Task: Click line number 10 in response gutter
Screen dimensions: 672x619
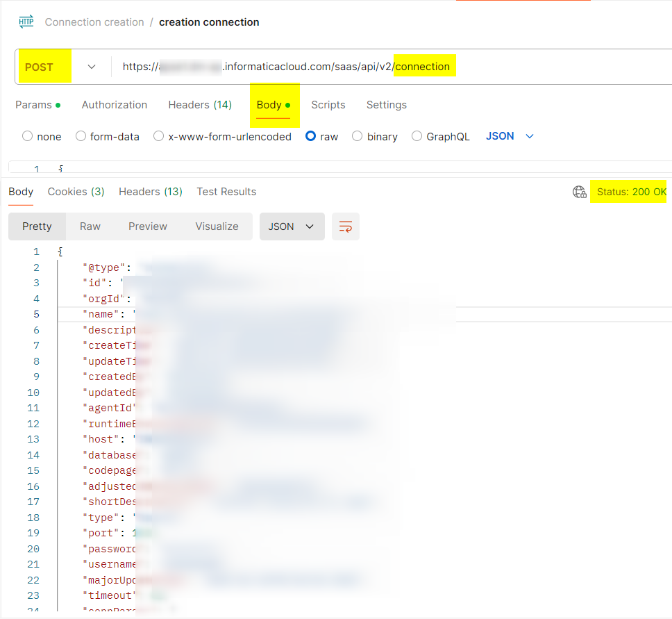Action: [33, 393]
